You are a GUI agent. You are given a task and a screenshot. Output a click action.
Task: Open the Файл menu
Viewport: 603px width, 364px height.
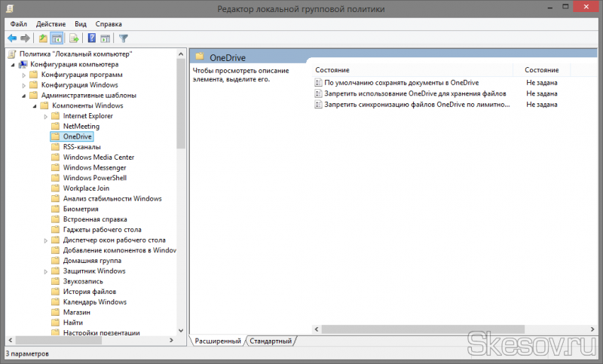[19, 23]
